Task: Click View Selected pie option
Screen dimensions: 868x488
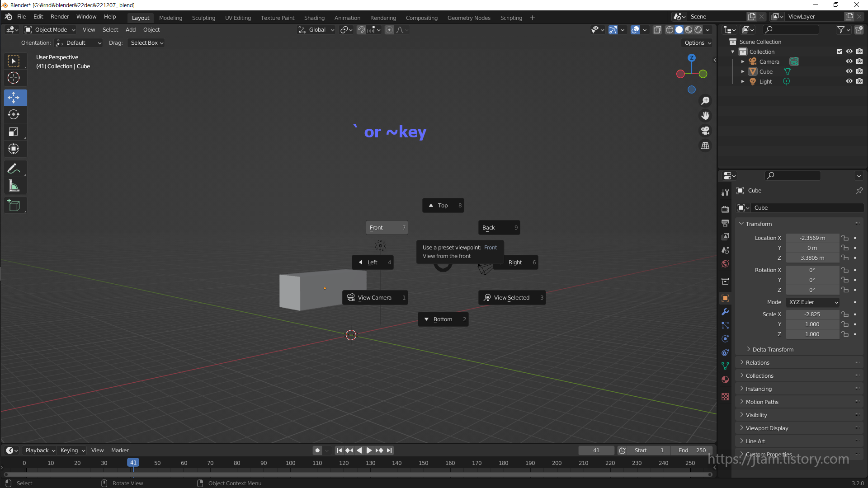Action: 511,298
